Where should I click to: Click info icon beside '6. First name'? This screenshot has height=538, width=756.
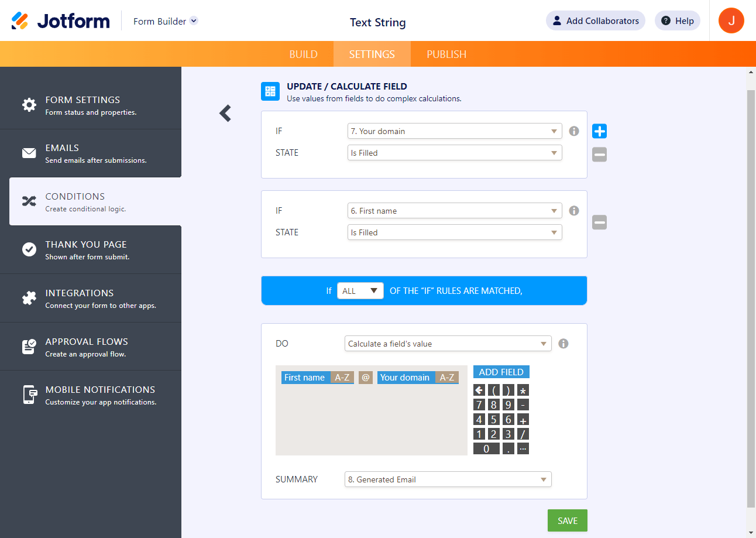pos(574,211)
